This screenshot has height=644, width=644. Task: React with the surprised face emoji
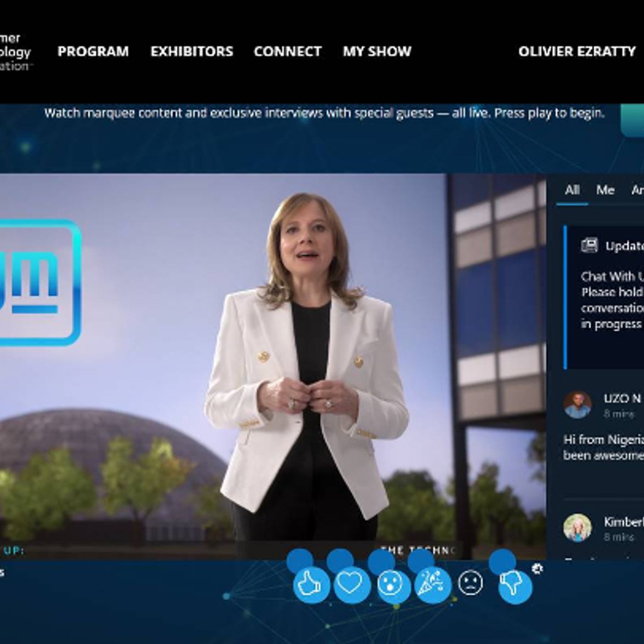pos(392,585)
